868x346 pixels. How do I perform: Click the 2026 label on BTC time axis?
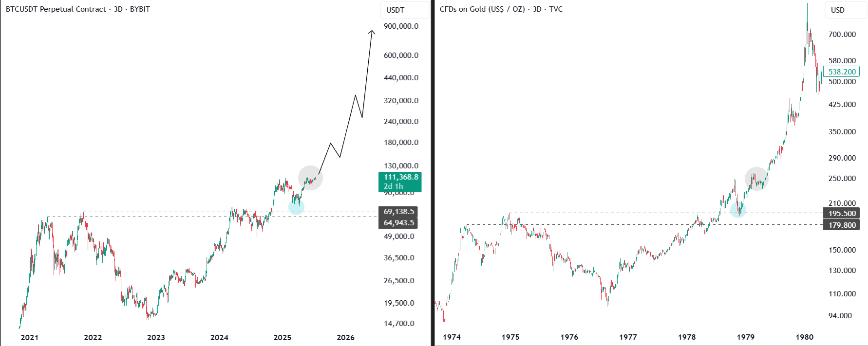tap(345, 337)
